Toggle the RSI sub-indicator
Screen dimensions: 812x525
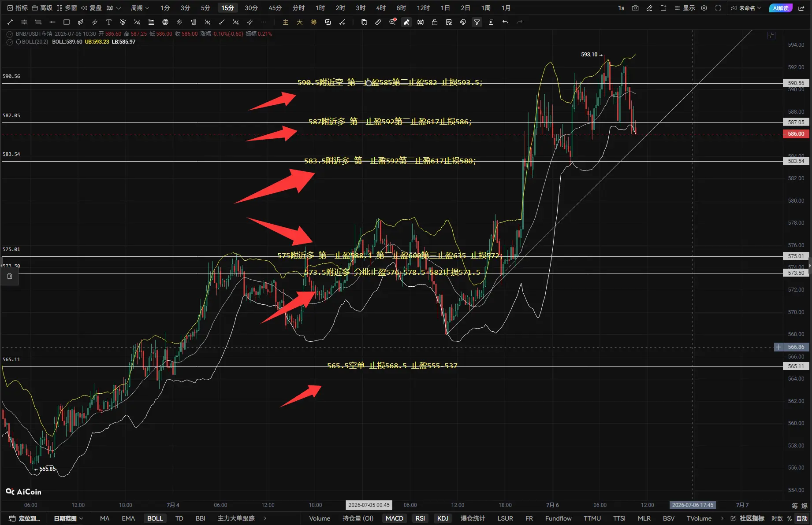[x=420, y=518]
